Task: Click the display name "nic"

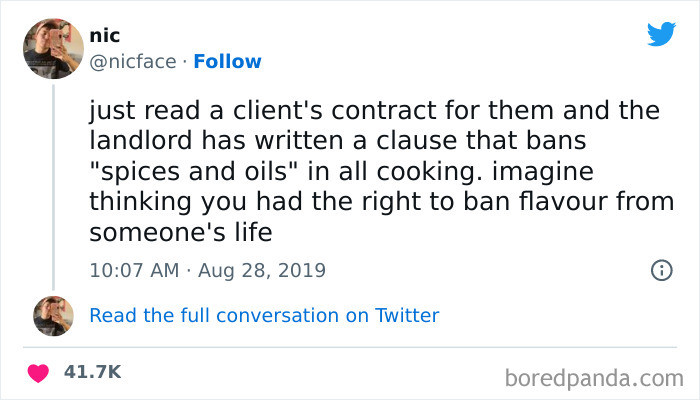Action: pos(103,37)
